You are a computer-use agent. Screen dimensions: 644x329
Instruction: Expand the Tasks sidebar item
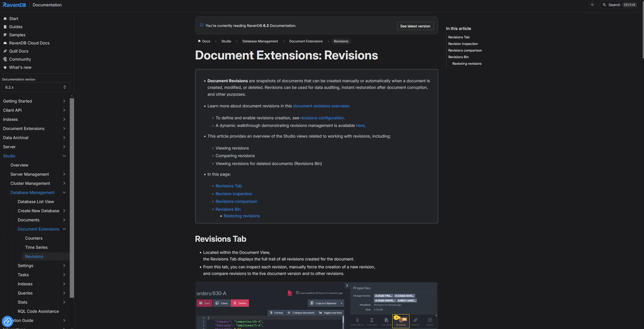point(64,275)
